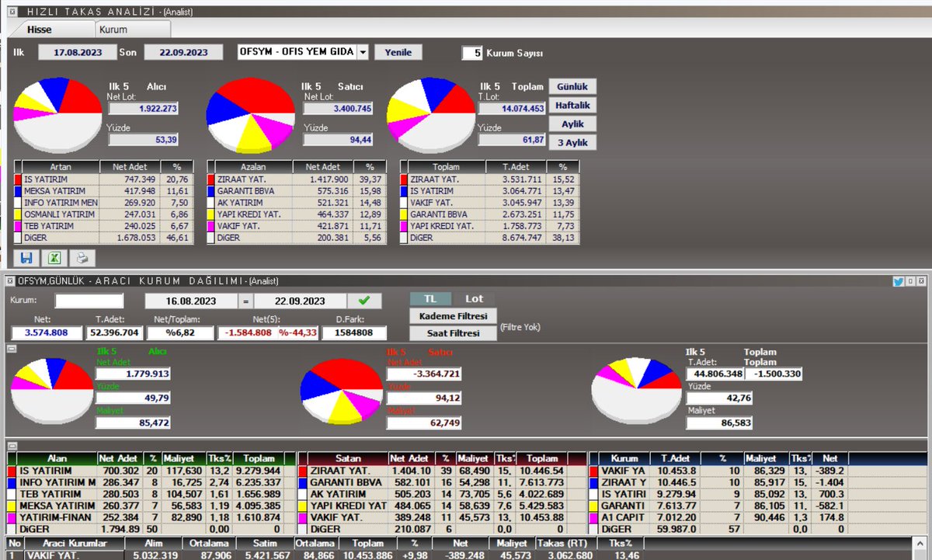This screenshot has width=932, height=560.
Task: Select the Haftalık period button
Action: (x=572, y=105)
